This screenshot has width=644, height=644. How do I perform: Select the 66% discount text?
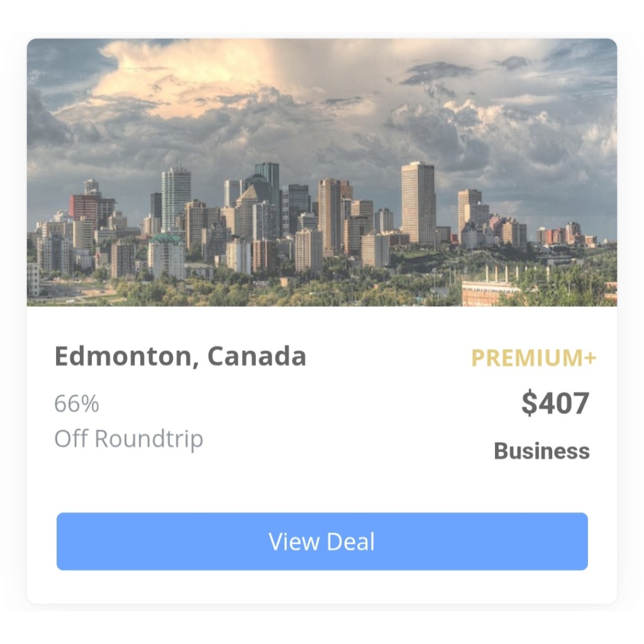coord(77,403)
